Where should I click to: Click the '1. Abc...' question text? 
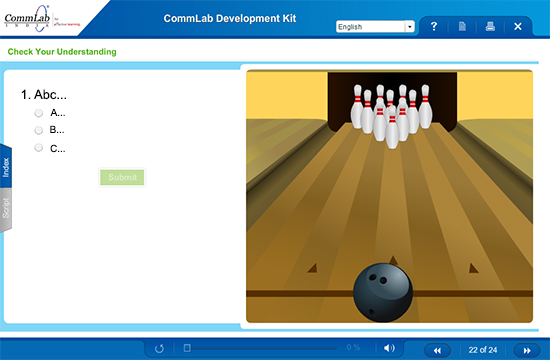click(44, 95)
